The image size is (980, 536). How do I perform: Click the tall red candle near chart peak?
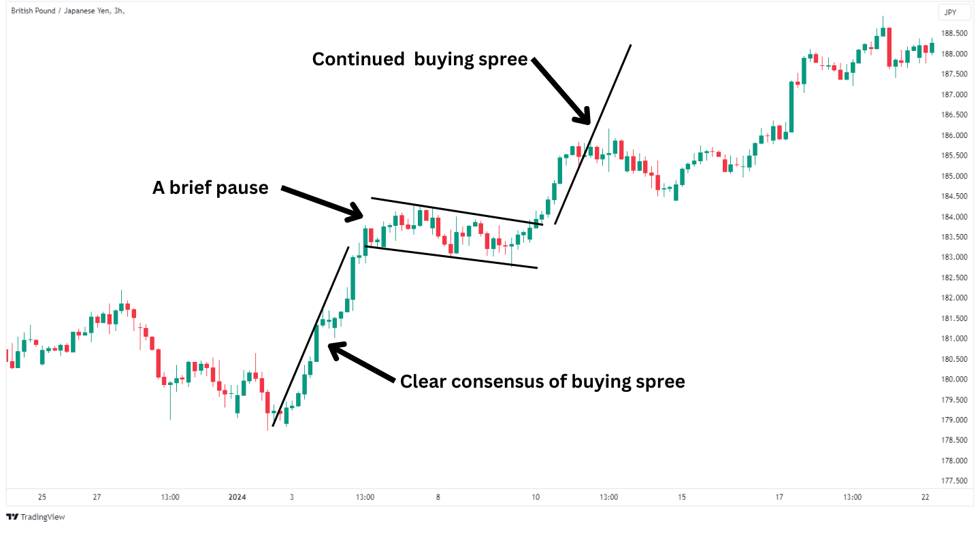click(x=890, y=48)
